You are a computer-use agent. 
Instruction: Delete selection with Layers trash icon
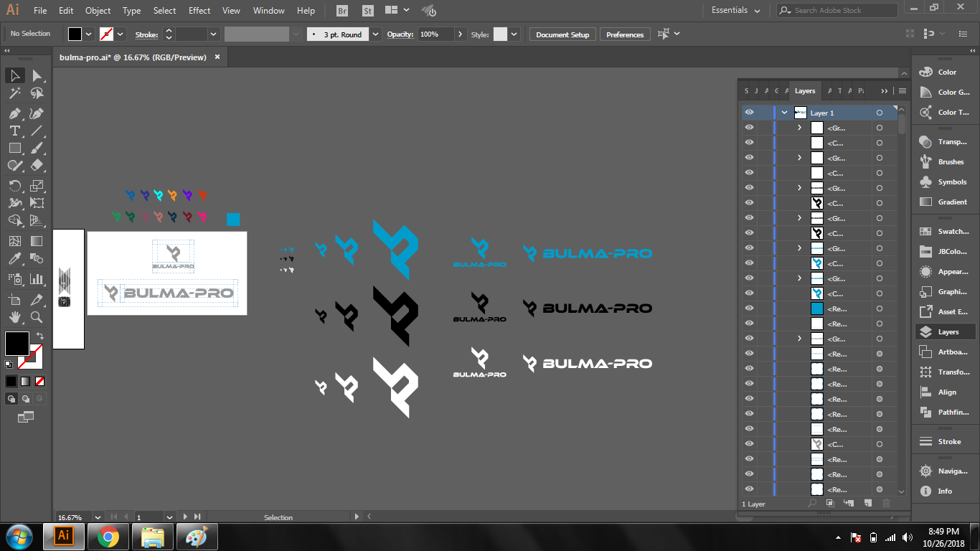point(886,504)
